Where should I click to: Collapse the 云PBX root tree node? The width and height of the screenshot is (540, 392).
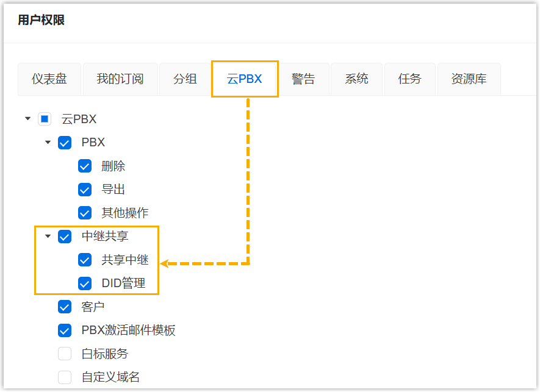pyautogui.click(x=27, y=119)
